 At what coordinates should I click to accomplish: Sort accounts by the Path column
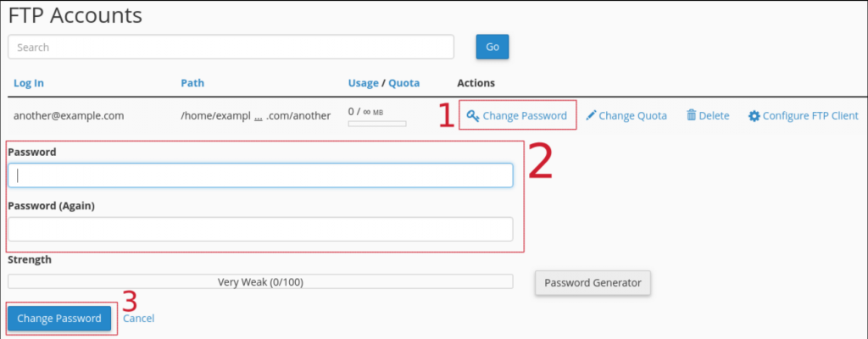pos(192,83)
